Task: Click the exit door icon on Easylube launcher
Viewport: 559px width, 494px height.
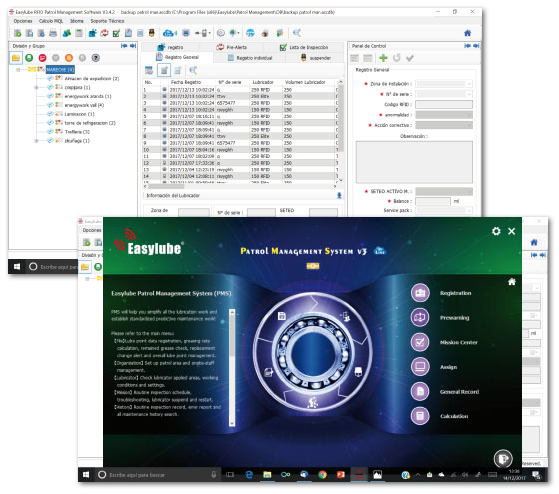Action: coord(503,458)
